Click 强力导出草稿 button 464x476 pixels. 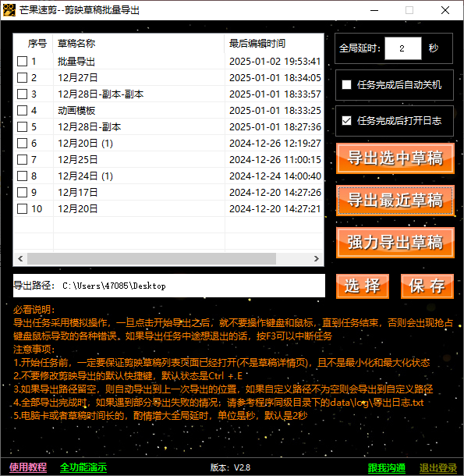[395, 243]
